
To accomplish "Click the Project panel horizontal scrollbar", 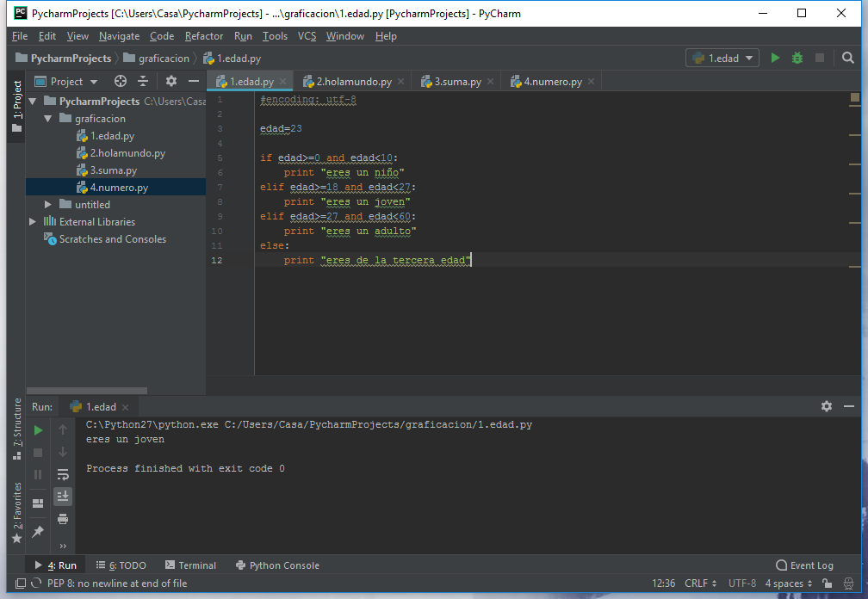I will [x=87, y=391].
